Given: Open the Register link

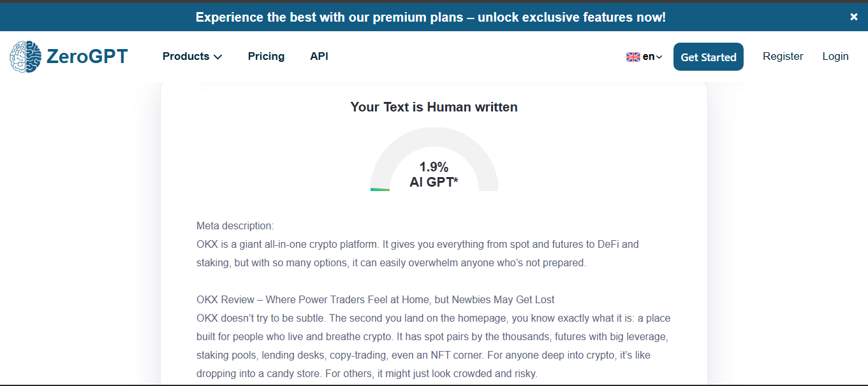Looking at the screenshot, I should click(x=783, y=57).
